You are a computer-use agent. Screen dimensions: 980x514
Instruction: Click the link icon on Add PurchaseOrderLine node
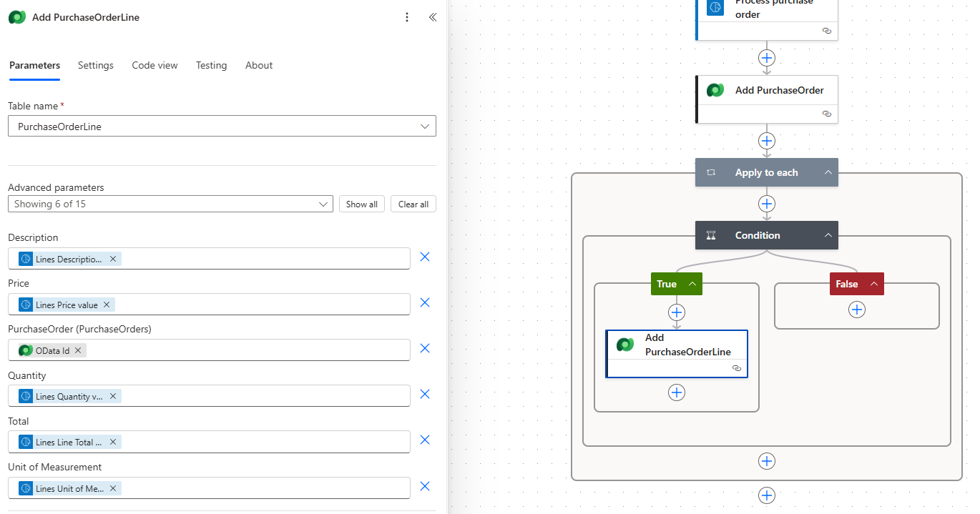(x=737, y=367)
